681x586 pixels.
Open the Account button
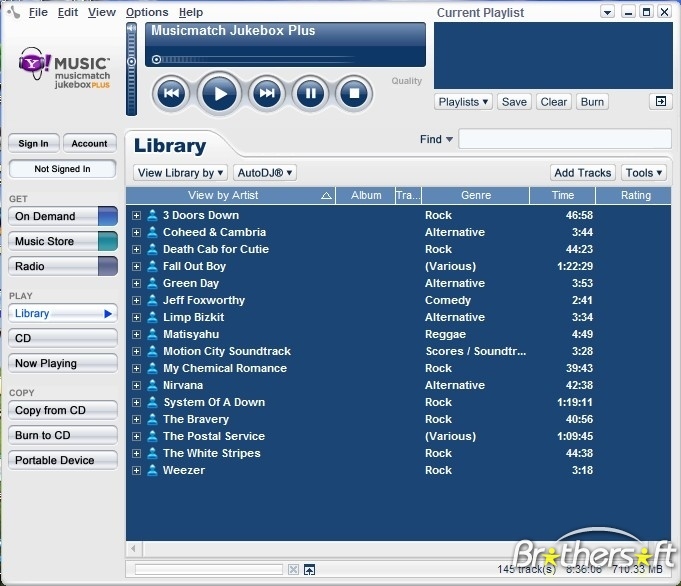[x=89, y=143]
